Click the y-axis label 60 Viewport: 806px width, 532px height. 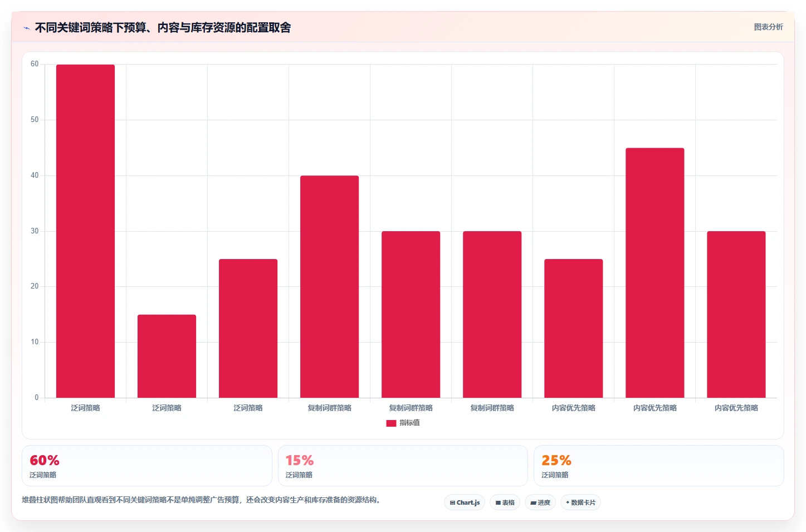[35, 64]
